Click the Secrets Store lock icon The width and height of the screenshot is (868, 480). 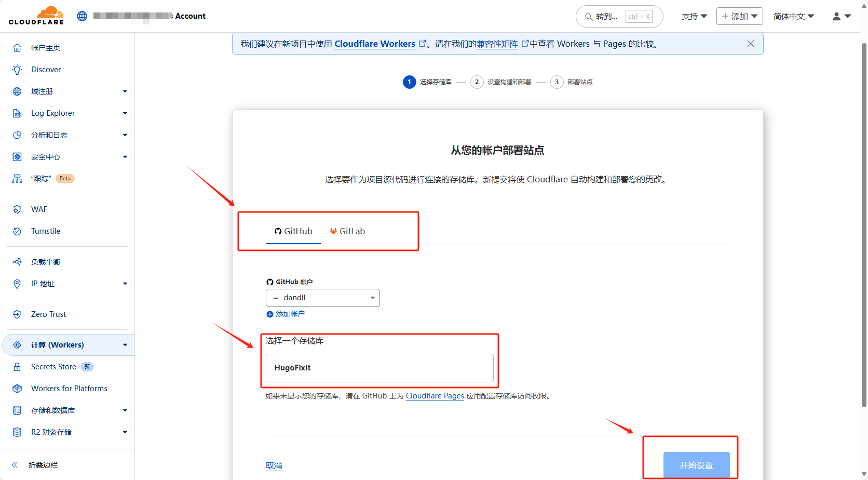[17, 367]
